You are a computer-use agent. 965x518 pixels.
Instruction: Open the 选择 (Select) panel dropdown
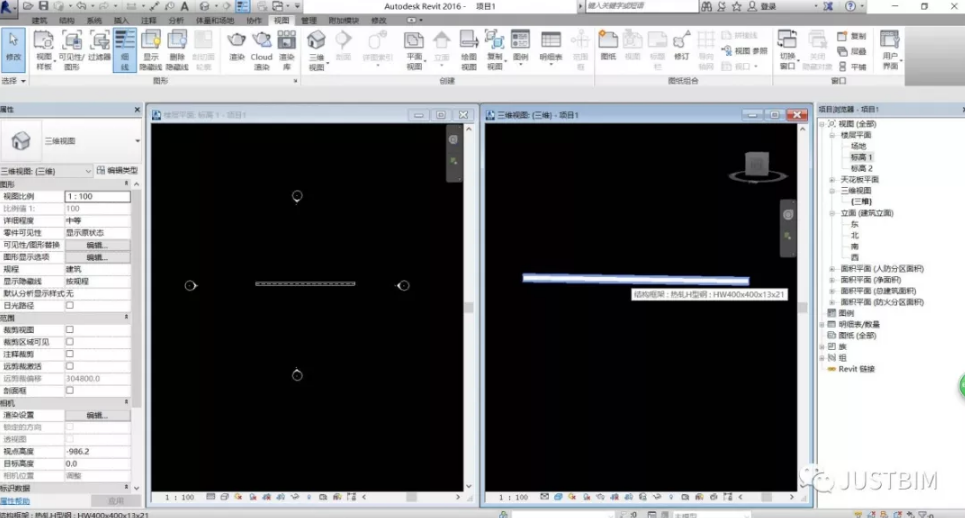14,81
